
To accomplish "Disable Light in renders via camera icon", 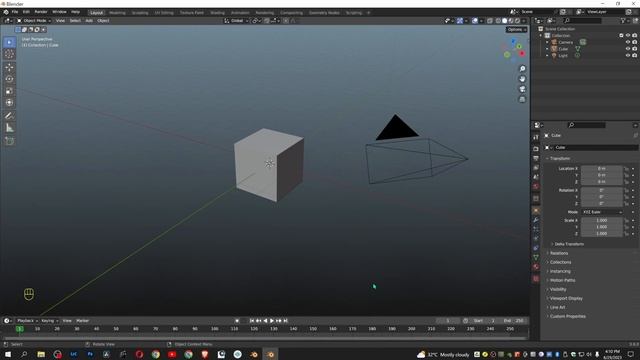I will click(634, 55).
